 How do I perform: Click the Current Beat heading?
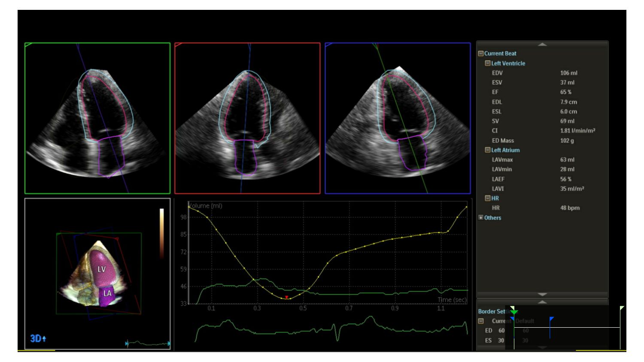pos(500,54)
